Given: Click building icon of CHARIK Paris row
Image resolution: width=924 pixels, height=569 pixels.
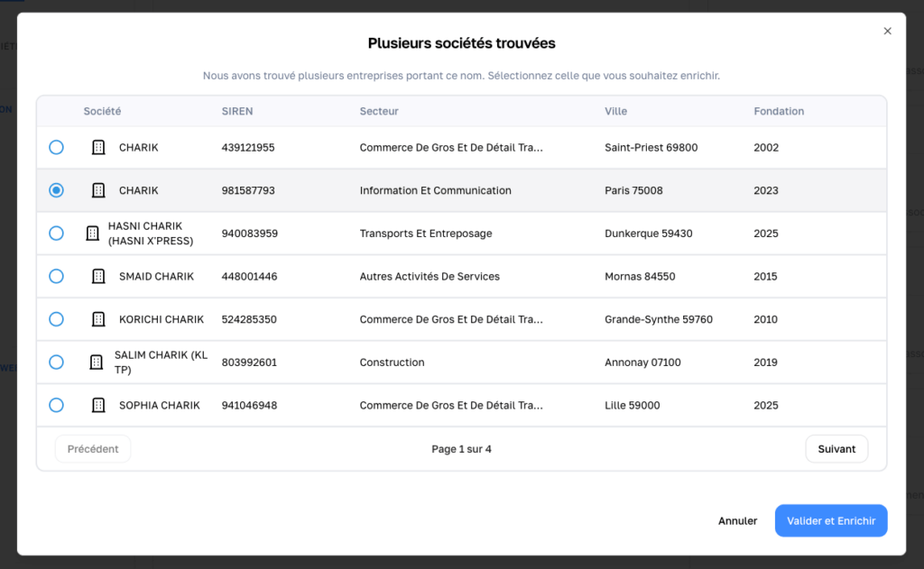Looking at the screenshot, I should (98, 190).
